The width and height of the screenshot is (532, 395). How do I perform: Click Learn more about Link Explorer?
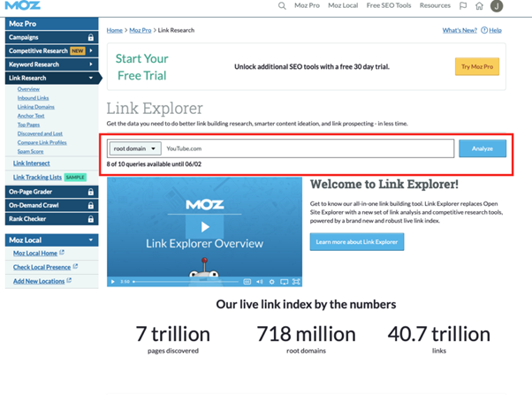(357, 242)
